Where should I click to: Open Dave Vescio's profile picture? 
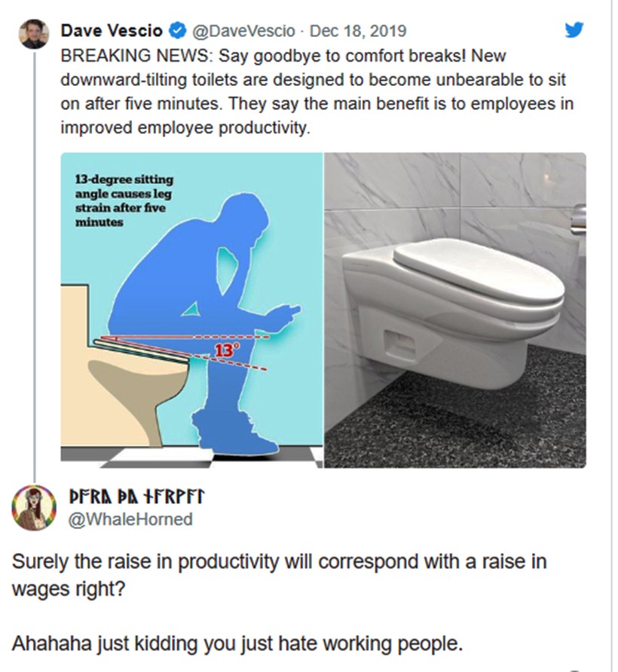(35, 34)
